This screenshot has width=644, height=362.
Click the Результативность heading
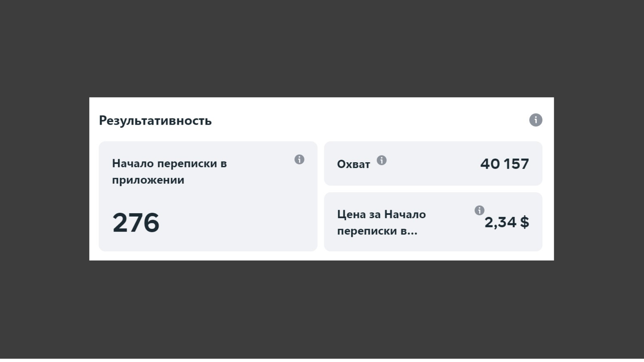155,121
